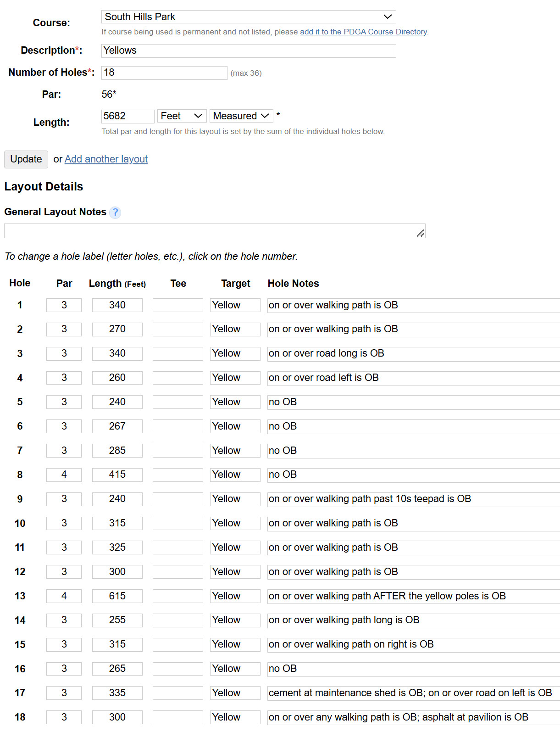Edit the Par field for hole 8
Image resolution: width=560 pixels, height=732 pixels.
click(x=64, y=475)
